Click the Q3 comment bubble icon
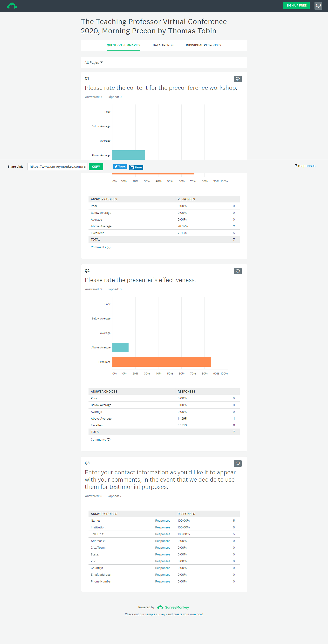 [x=237, y=464]
